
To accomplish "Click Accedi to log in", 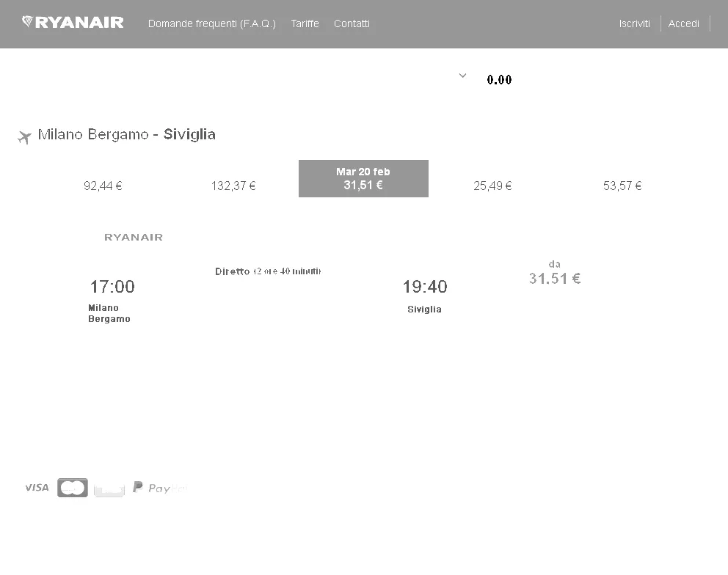I will tap(683, 23).
